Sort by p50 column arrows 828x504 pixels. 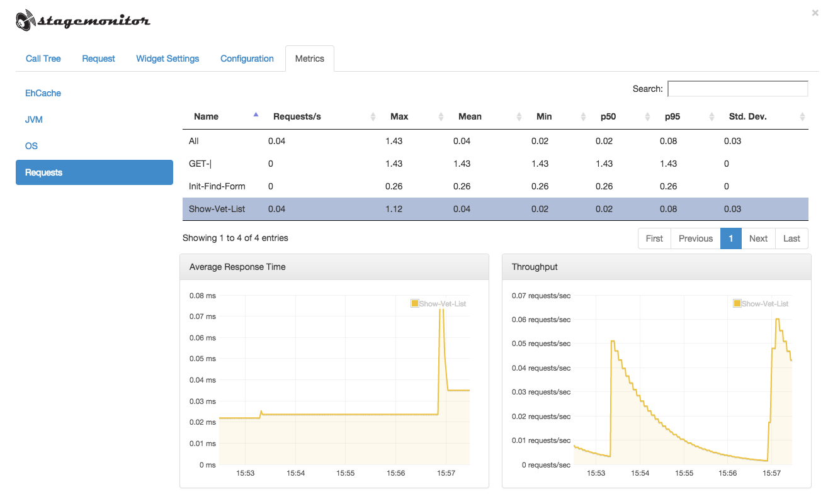[x=647, y=116]
